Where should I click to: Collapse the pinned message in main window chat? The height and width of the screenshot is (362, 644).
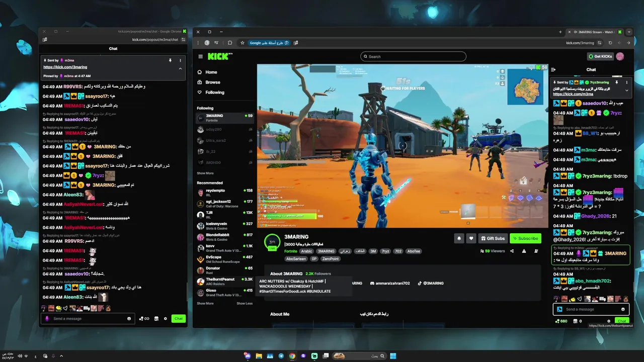click(627, 90)
